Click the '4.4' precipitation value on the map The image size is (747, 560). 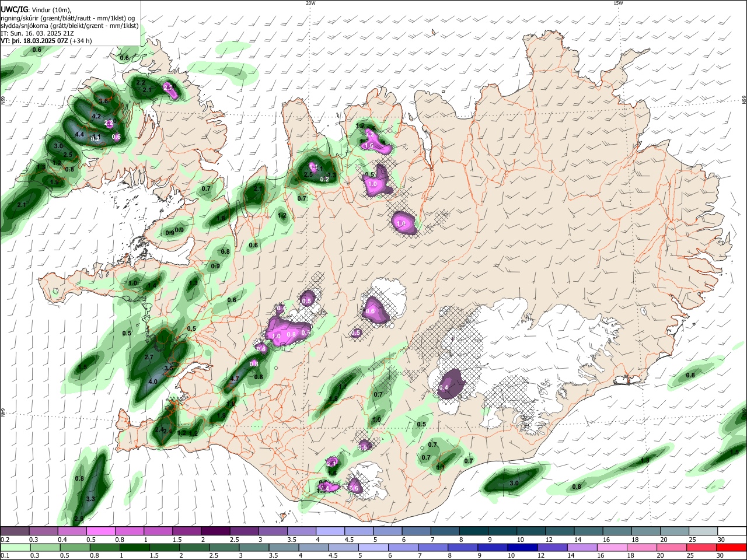point(79,135)
